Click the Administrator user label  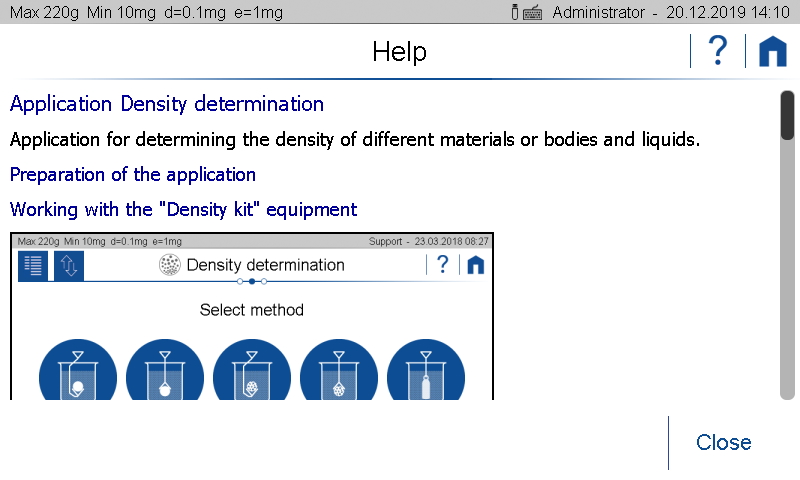pos(598,13)
